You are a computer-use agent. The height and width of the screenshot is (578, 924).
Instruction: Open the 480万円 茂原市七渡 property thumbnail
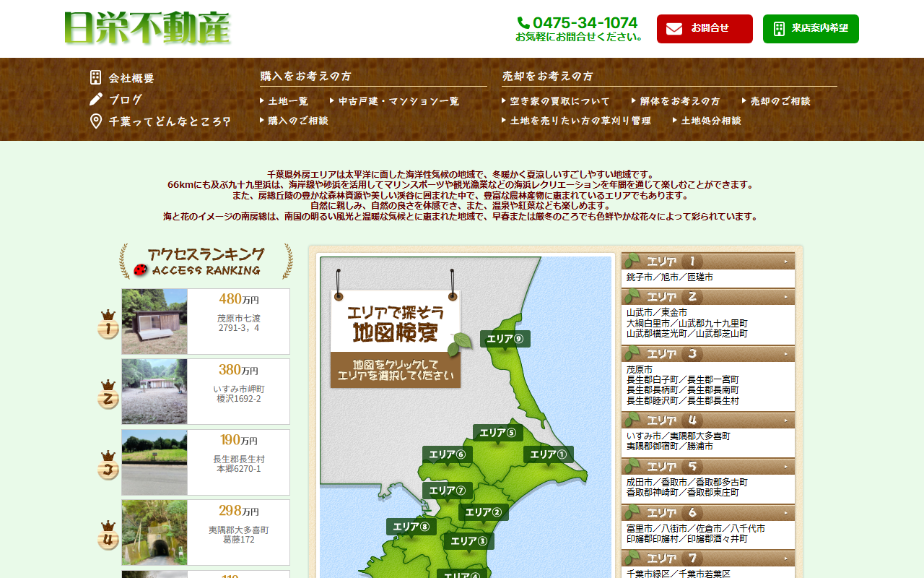coord(154,322)
